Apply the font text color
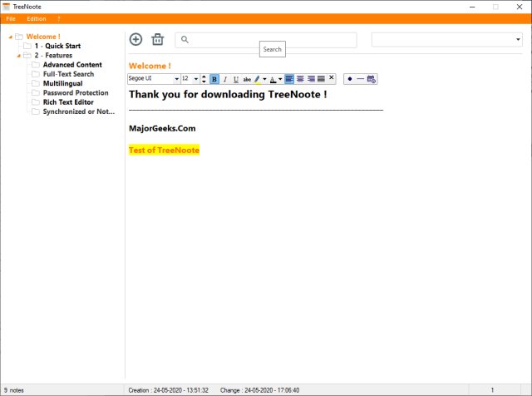The height and width of the screenshot is (396, 532). [x=273, y=79]
